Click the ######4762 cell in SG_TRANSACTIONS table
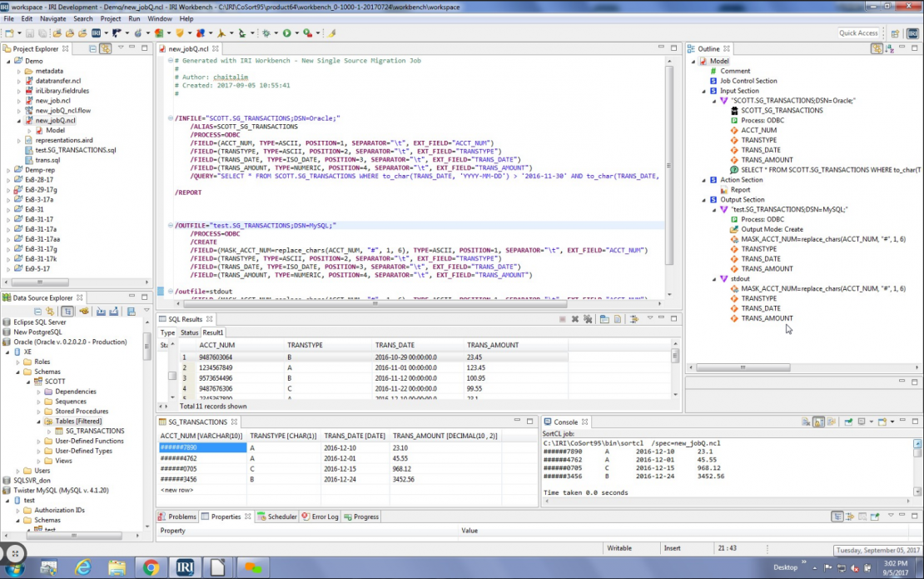Screen dimensions: 924x579 click(202, 458)
